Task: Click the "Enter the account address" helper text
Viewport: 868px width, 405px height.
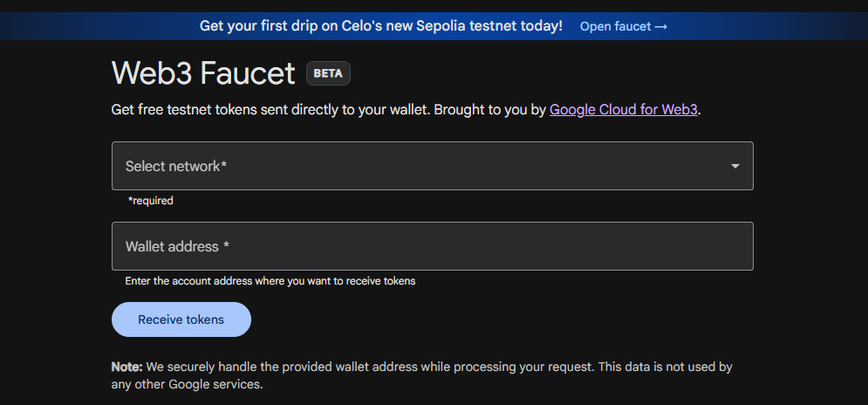Action: click(x=270, y=281)
